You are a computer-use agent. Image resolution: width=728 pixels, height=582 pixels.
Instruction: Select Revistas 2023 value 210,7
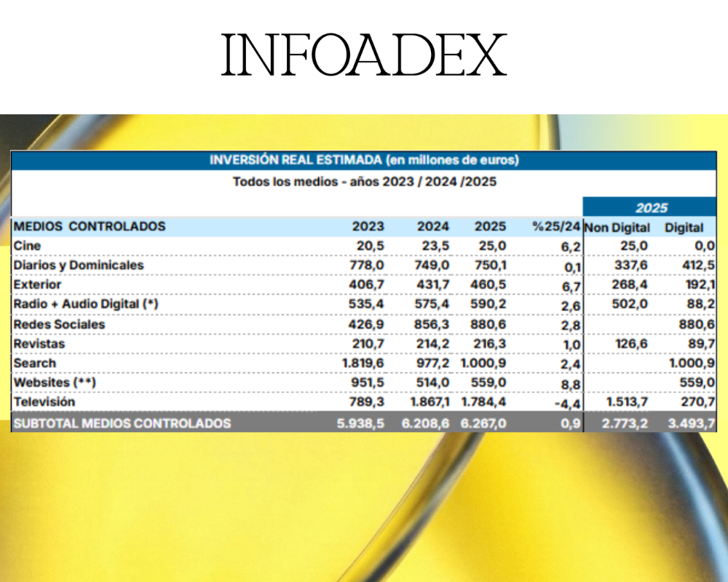click(368, 344)
